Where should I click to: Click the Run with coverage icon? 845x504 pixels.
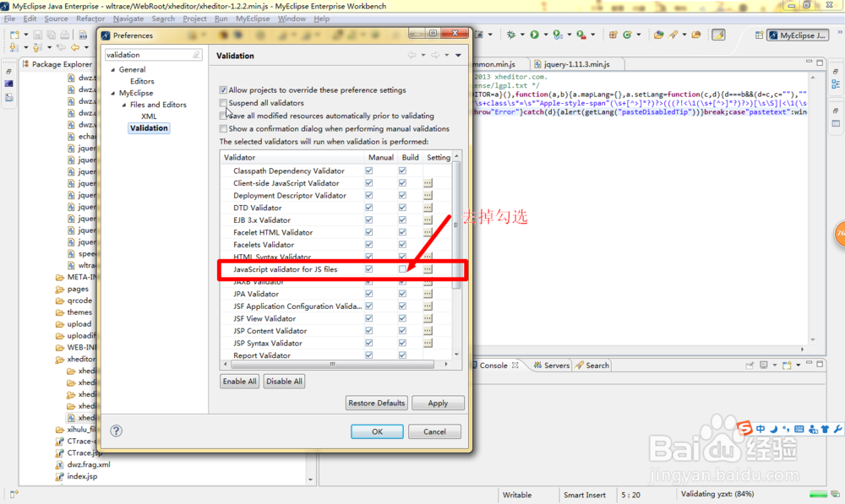tap(557, 35)
